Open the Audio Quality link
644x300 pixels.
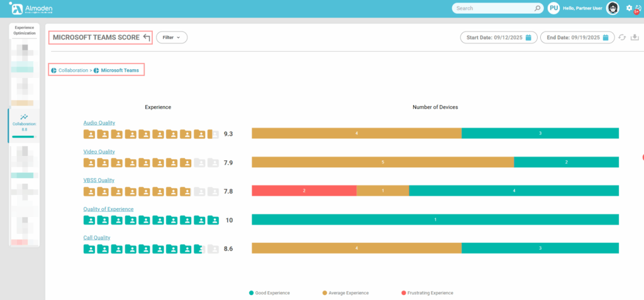(99, 123)
